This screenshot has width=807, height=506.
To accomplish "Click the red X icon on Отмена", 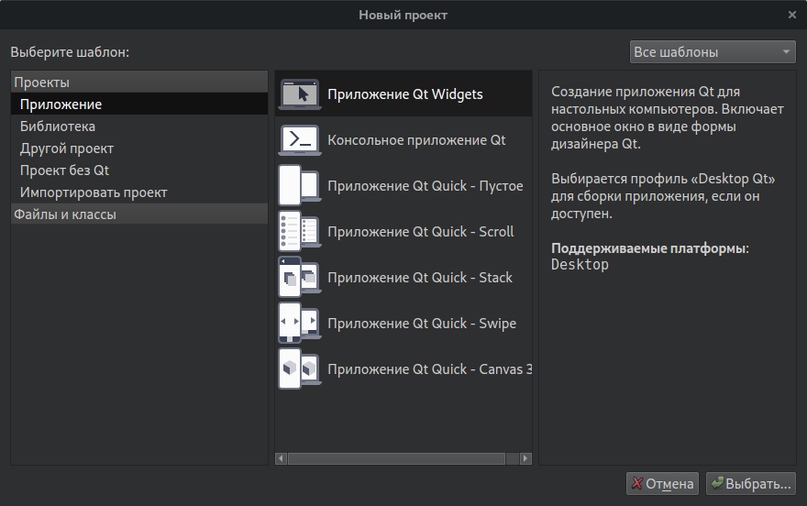I will [x=637, y=483].
